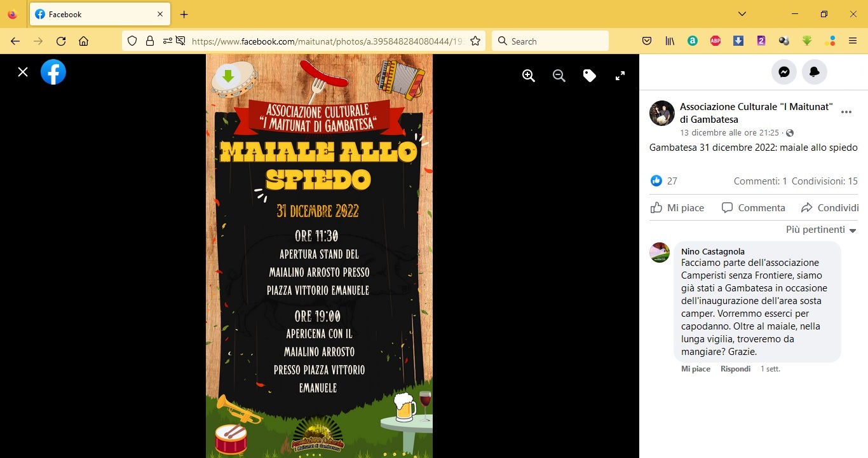This screenshot has width=868, height=458.
Task: Open Nino Castagnola's profile link
Action: tap(713, 251)
